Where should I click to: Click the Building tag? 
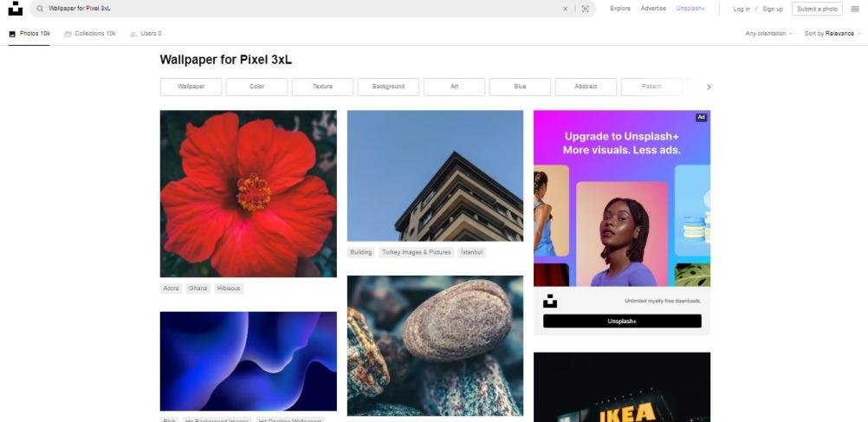(361, 252)
